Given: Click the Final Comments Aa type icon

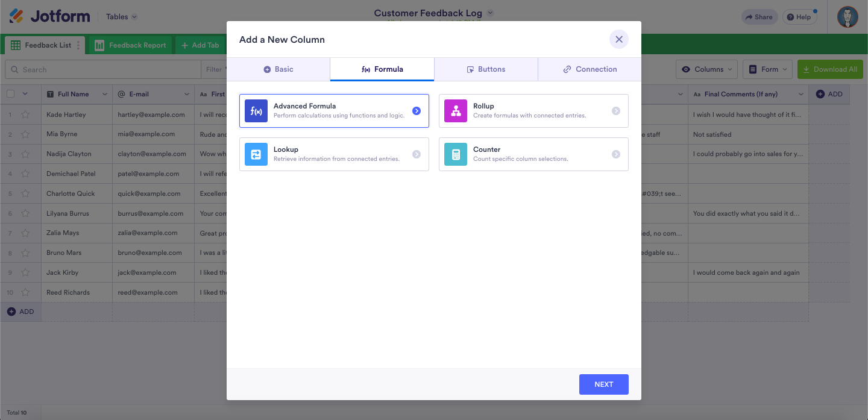Looking at the screenshot, I should click(x=697, y=95).
